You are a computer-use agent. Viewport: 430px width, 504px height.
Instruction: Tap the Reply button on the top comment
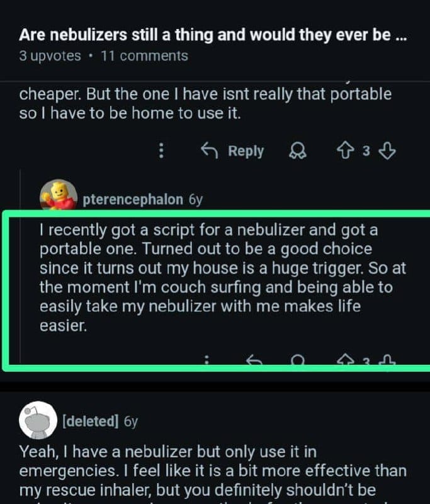232,151
